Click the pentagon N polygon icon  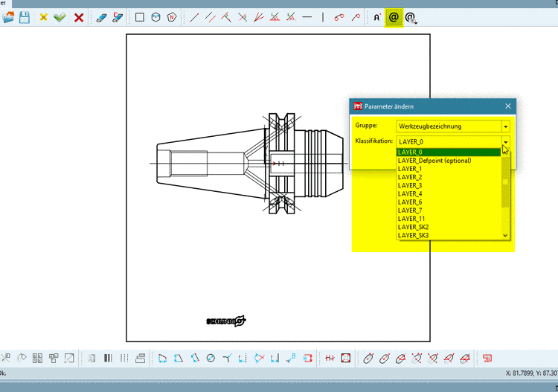[172, 17]
